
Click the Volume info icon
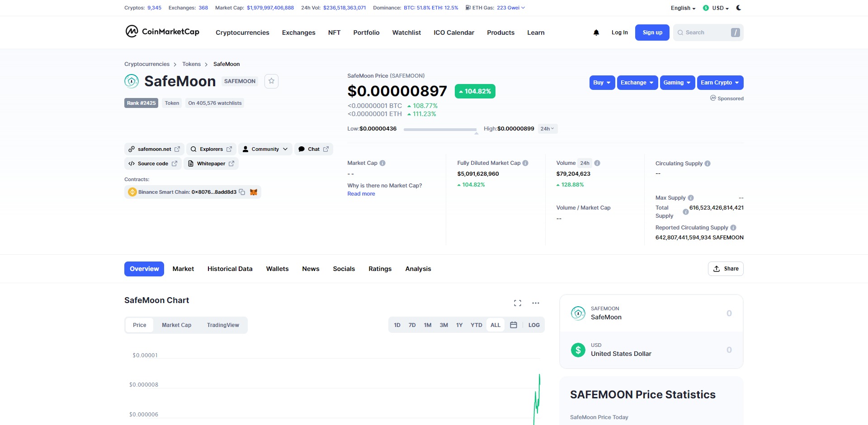597,163
